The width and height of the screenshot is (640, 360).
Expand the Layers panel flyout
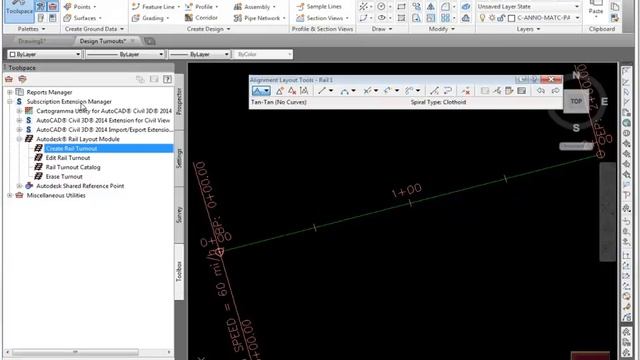point(528,29)
